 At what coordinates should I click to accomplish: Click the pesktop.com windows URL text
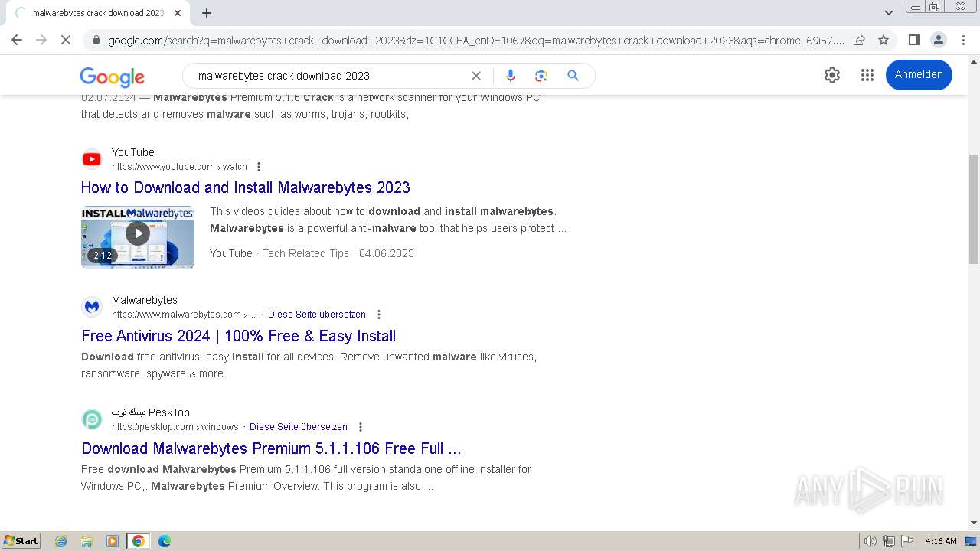pos(175,427)
